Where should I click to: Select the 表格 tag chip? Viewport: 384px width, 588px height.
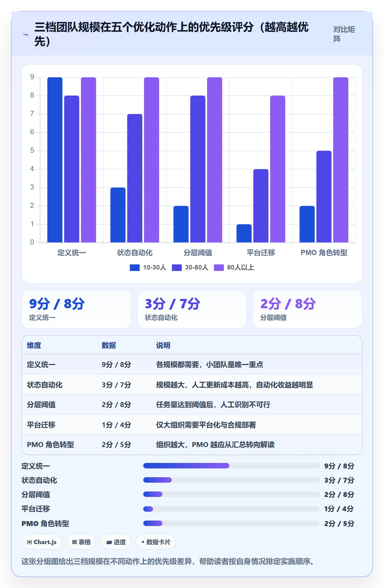pyautogui.click(x=81, y=542)
